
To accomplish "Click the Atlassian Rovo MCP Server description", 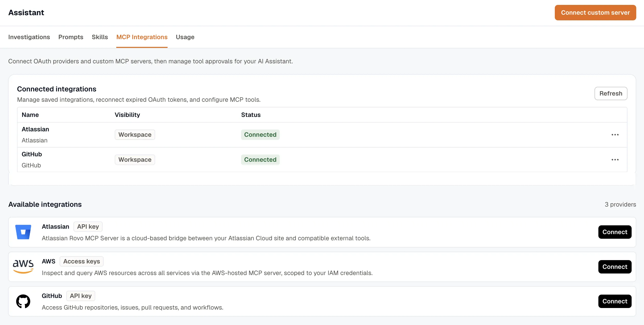I will (x=206, y=238).
